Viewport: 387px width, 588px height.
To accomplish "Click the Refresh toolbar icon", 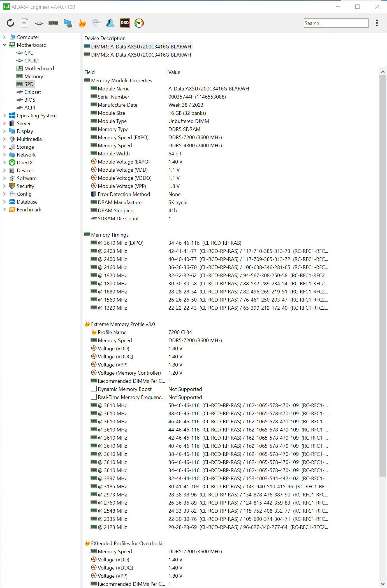I will pos(10,23).
